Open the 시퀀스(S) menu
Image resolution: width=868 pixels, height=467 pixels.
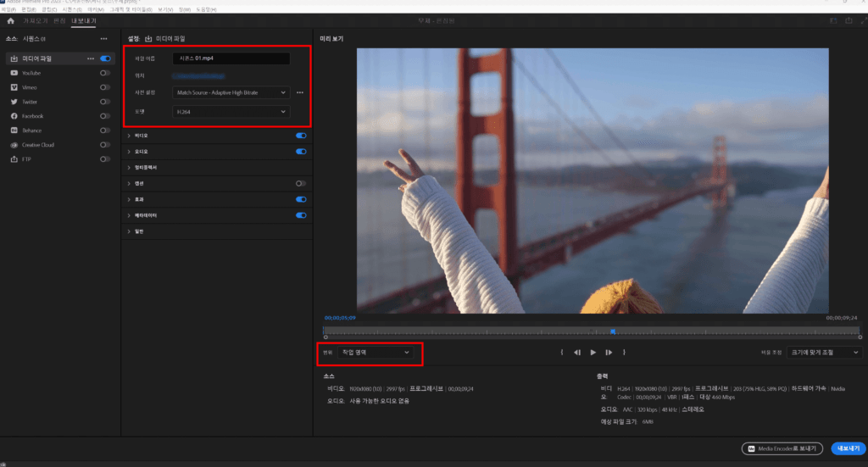[x=72, y=9]
